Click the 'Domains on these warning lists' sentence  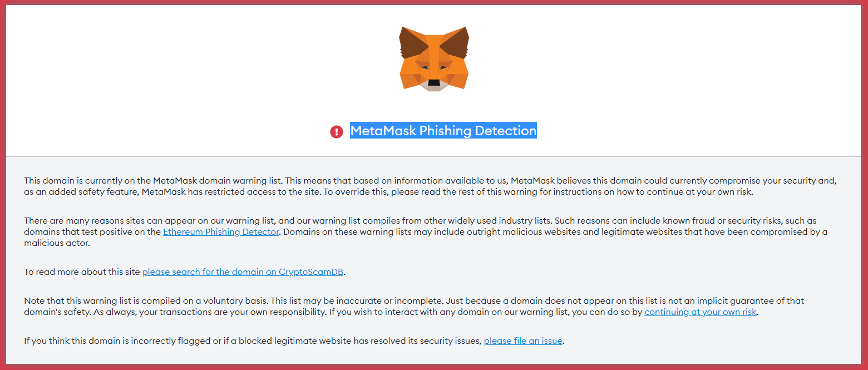(x=445, y=232)
